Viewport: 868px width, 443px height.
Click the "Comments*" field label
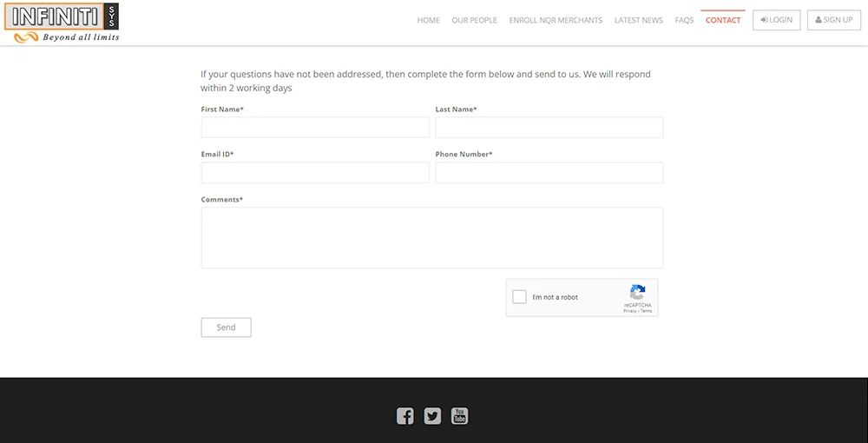click(x=222, y=200)
